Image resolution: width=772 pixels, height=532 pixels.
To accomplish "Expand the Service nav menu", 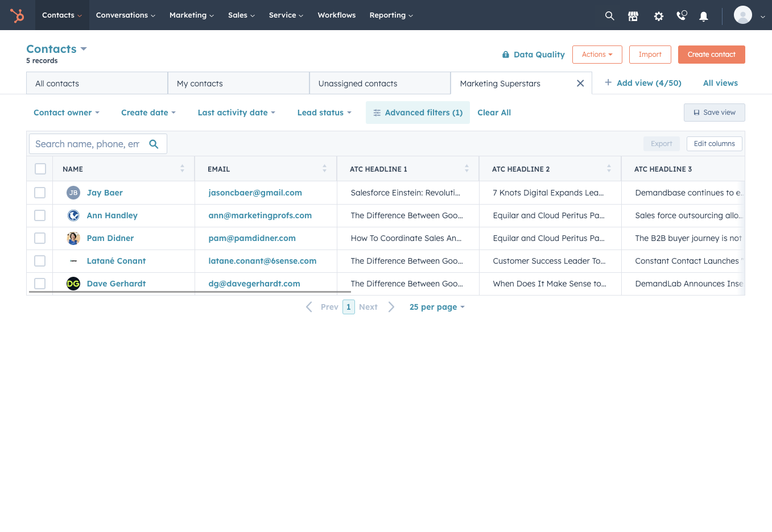I will [286, 15].
